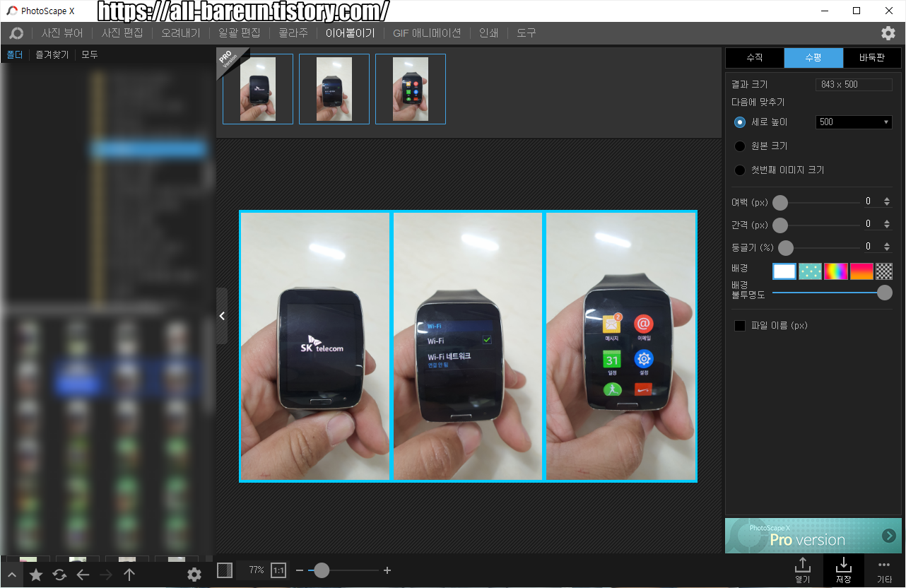This screenshot has height=588, width=906.
Task: Select the 폴더 tab in left panel
Action: tap(15, 54)
